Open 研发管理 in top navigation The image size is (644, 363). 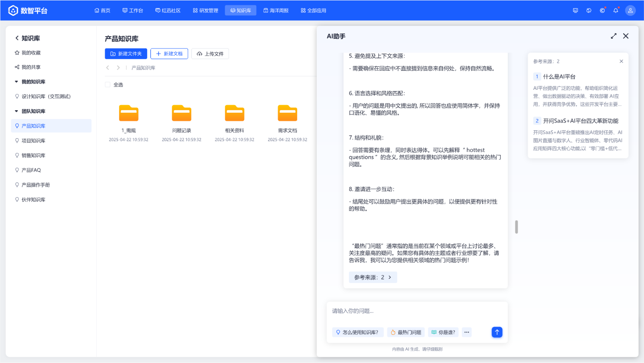point(206,11)
